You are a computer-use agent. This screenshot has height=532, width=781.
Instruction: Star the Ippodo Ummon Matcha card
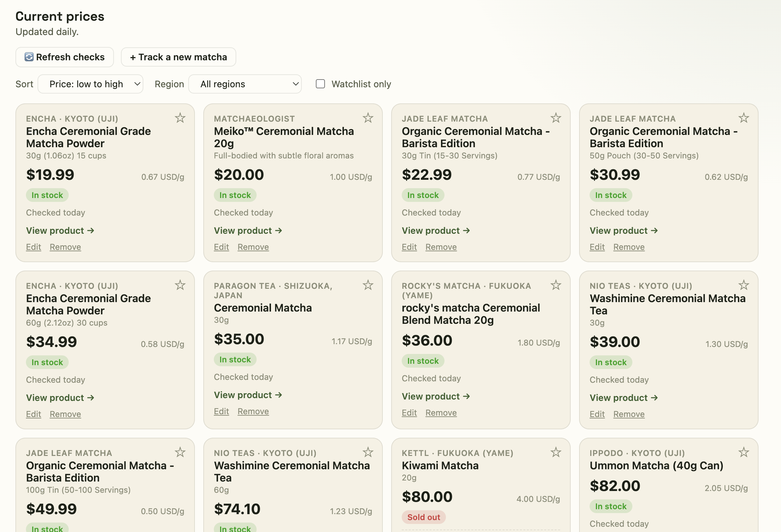click(x=743, y=452)
